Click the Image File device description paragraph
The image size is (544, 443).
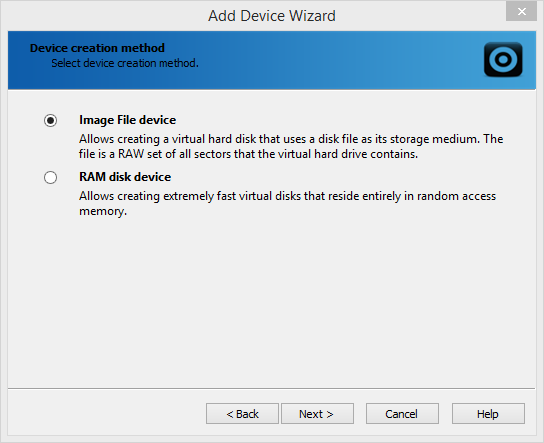(291, 146)
